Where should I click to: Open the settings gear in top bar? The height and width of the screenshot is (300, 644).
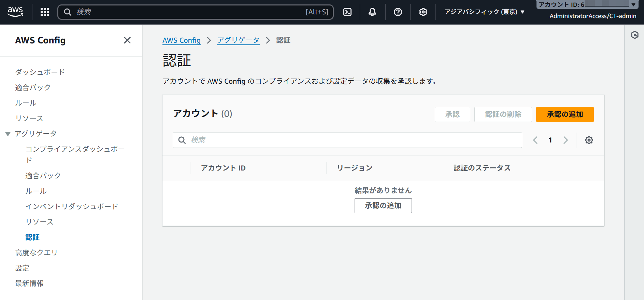coord(423,12)
